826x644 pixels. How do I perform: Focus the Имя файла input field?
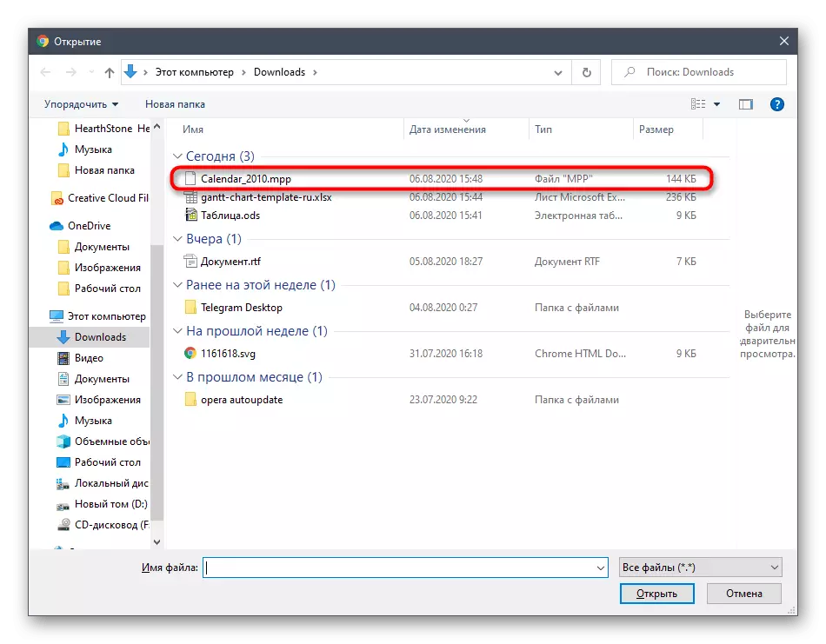point(398,568)
